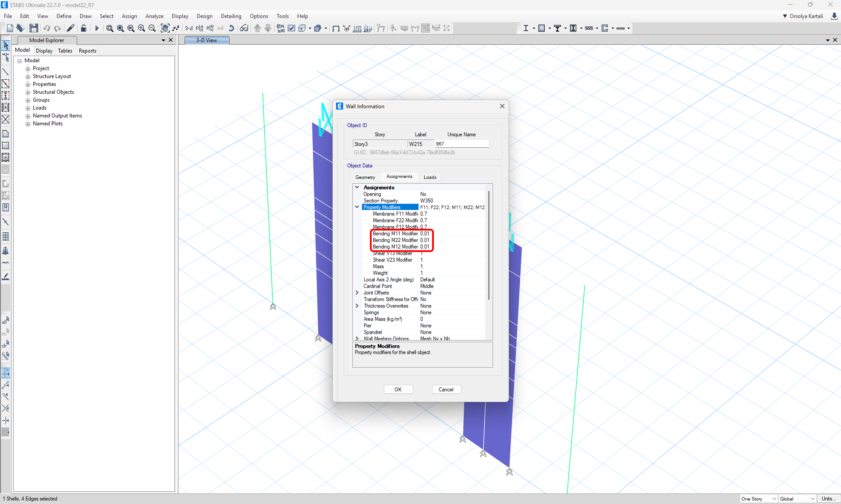The width and height of the screenshot is (841, 504).
Task: Click the Run Analysis play icon
Action: (x=97, y=28)
